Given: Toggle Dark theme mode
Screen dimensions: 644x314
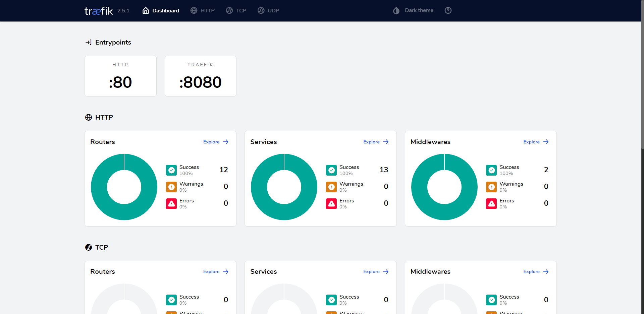Looking at the screenshot, I should click(x=413, y=10).
